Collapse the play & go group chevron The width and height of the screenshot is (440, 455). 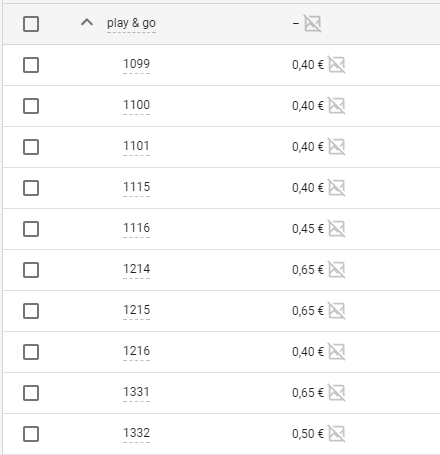(87, 23)
